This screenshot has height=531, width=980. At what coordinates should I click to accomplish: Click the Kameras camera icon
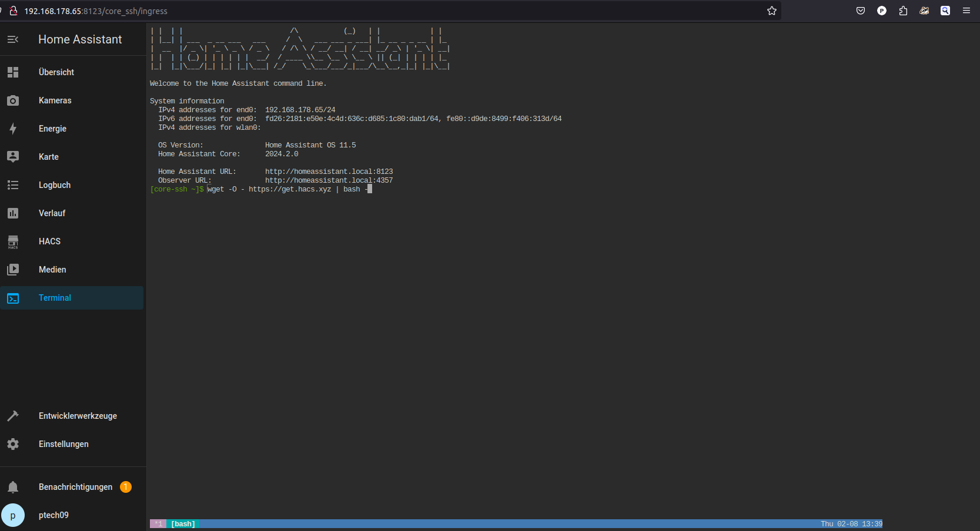pos(13,100)
